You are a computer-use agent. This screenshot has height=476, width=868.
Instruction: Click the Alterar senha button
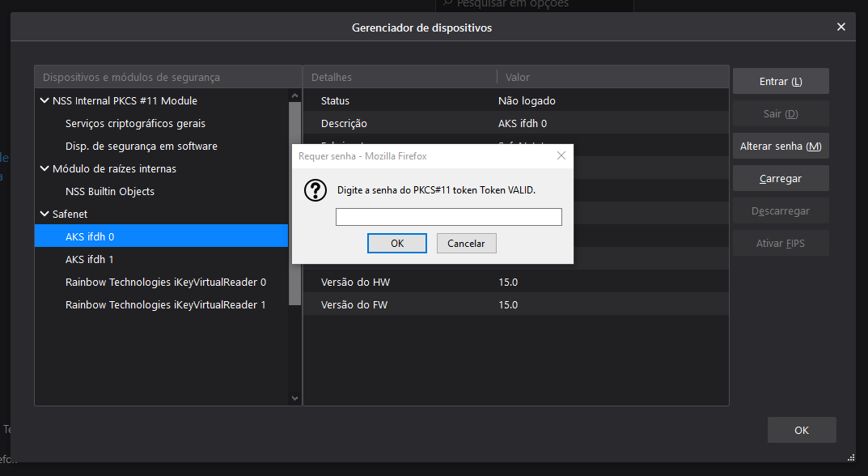coord(780,147)
